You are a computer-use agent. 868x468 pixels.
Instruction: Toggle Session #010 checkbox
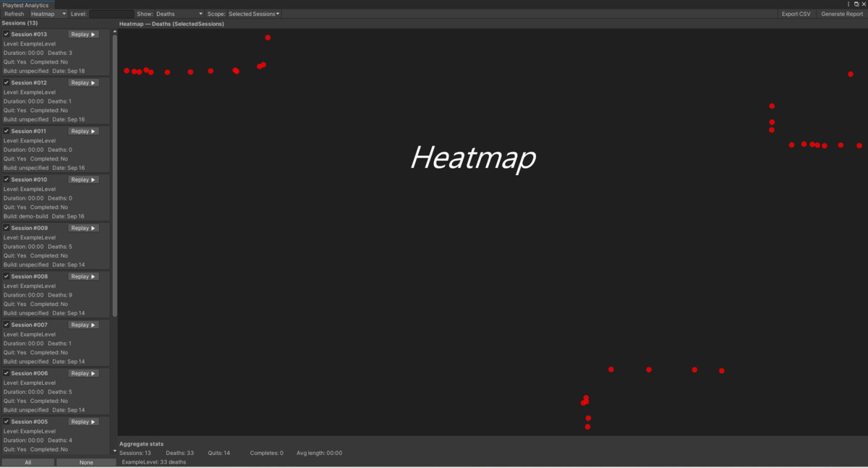(7, 179)
